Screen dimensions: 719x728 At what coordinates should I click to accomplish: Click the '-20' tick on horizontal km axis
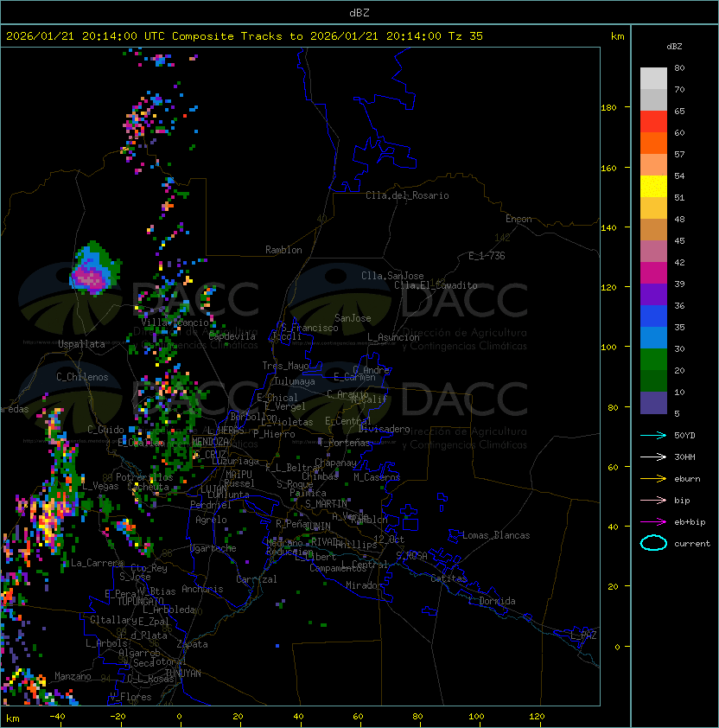[118, 717]
